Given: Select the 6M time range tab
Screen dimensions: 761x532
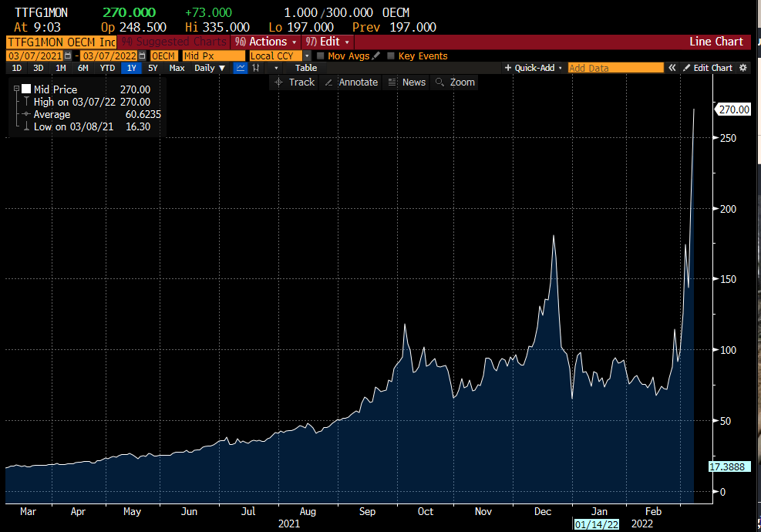Looking at the screenshot, I should [x=83, y=68].
